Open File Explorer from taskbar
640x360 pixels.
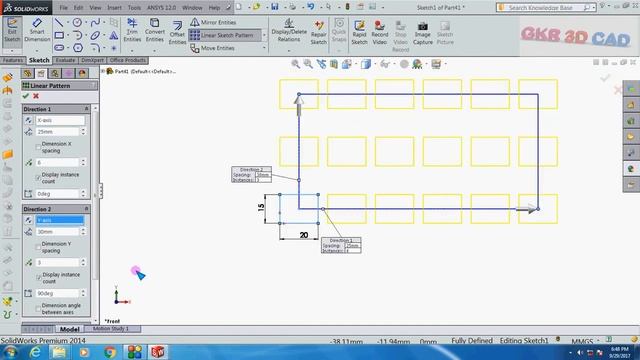point(59,352)
